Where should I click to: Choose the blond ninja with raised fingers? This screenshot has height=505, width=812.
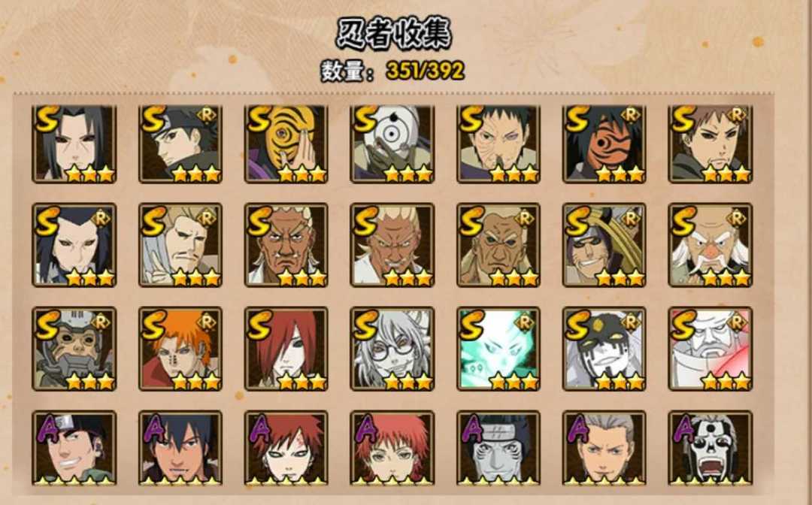[x=180, y=245]
